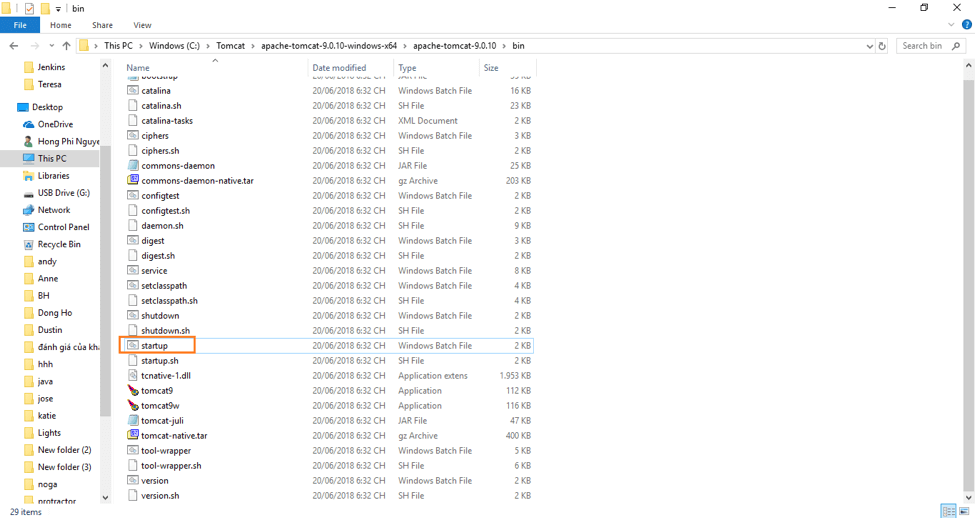Search bin input box
The width and height of the screenshot is (975, 518).
click(x=930, y=46)
